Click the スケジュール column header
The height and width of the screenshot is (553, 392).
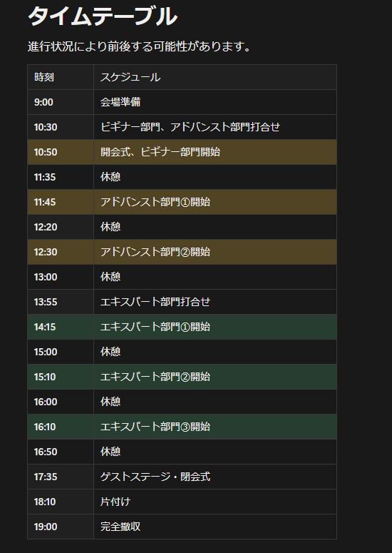(x=215, y=77)
